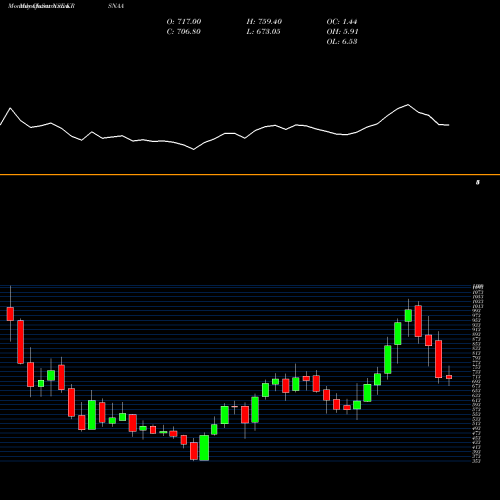The image size is (500, 500).
Task: Click the orange horizontal separator line
Action: coord(250,175)
